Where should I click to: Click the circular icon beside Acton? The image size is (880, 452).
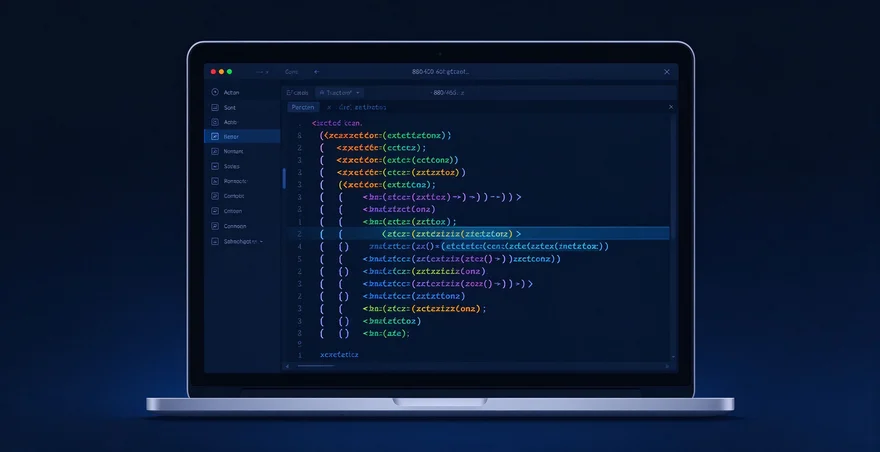click(214, 92)
